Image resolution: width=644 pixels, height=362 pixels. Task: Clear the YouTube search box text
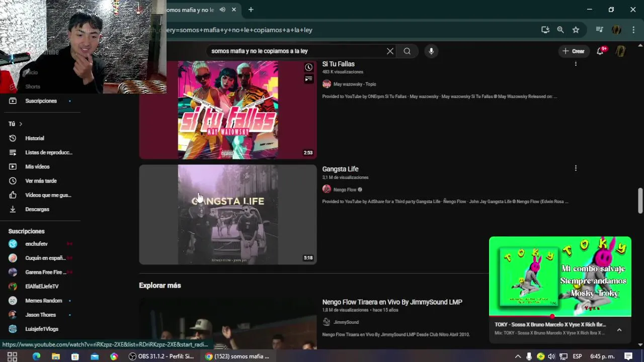pyautogui.click(x=390, y=51)
